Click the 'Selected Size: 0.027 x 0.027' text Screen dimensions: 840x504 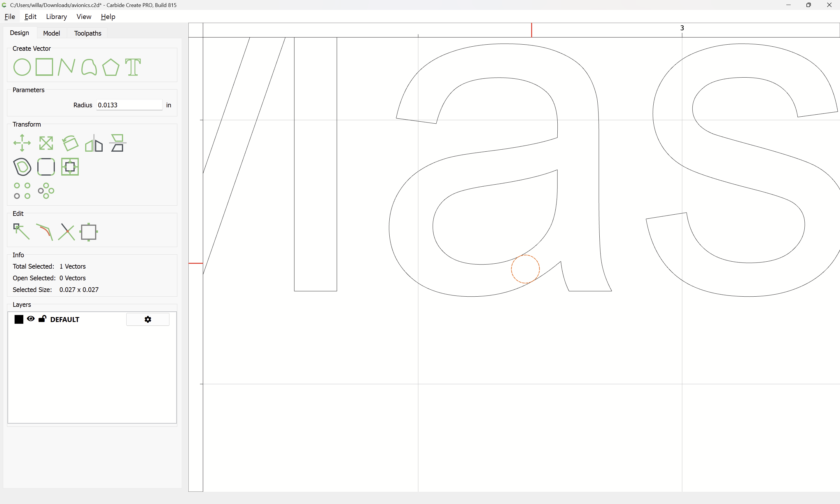(x=56, y=290)
